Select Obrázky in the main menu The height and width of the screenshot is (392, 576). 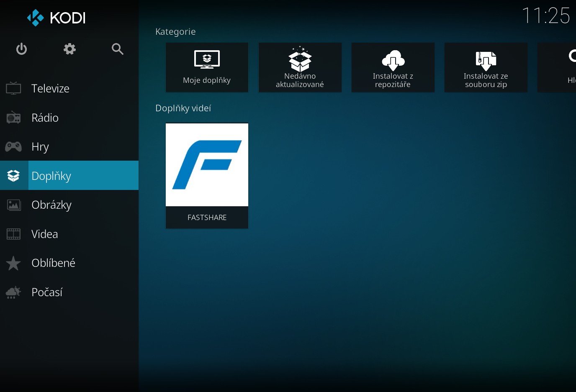point(69,205)
